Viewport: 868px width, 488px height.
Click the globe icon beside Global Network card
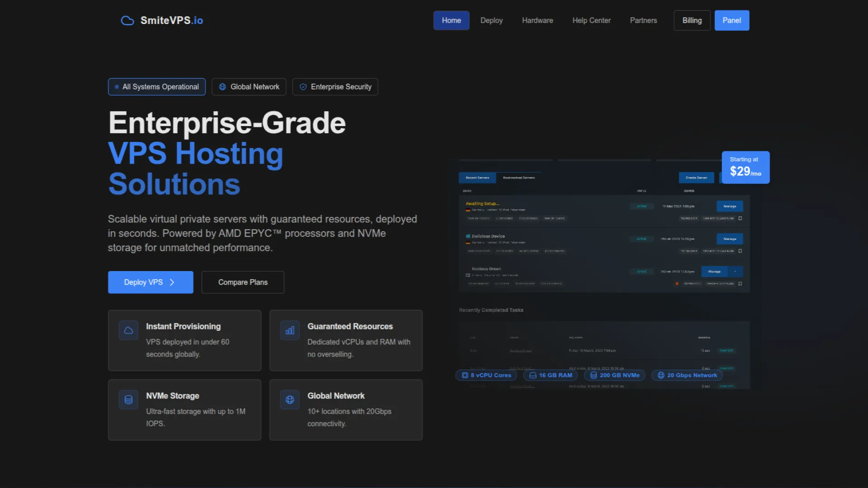pos(290,400)
